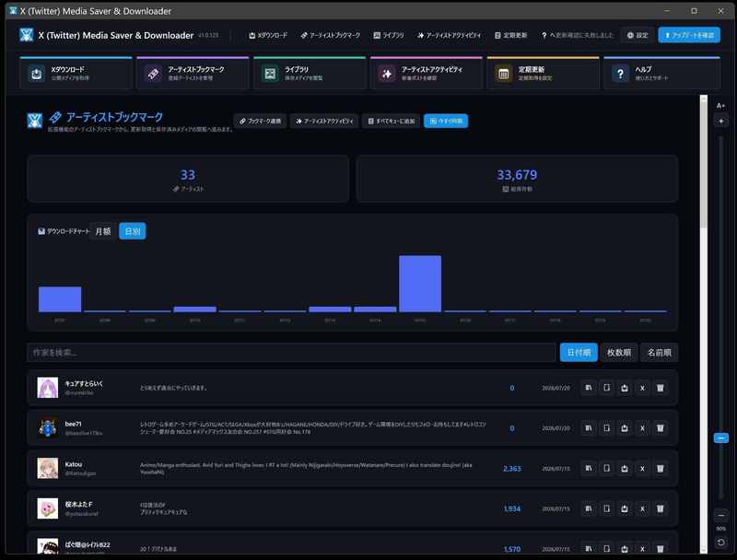
Task: Click the blue update check button
Action: (x=689, y=35)
